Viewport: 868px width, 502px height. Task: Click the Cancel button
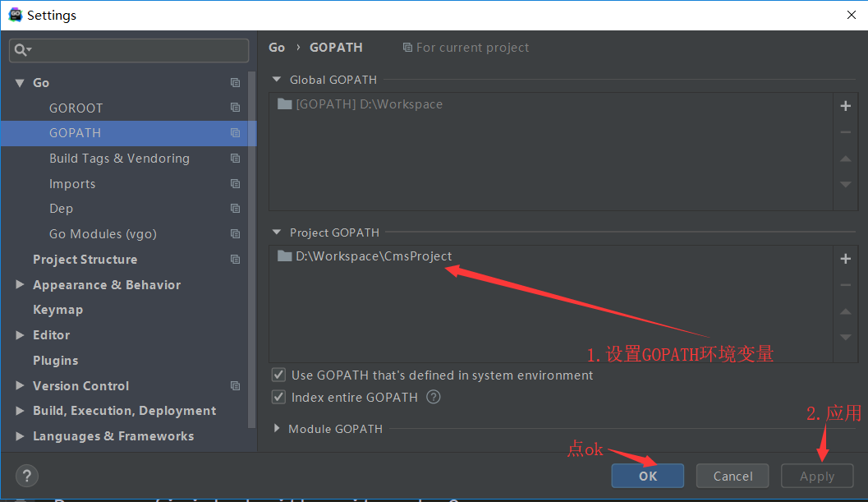click(733, 476)
